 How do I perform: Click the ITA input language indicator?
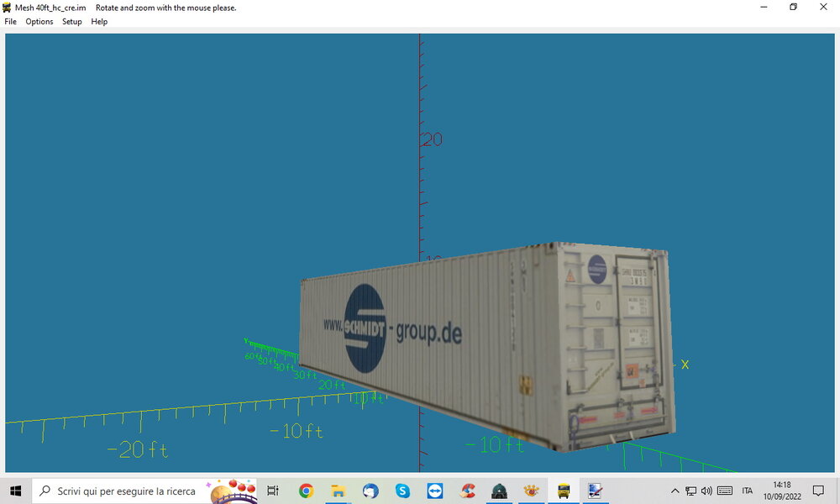pyautogui.click(x=748, y=491)
